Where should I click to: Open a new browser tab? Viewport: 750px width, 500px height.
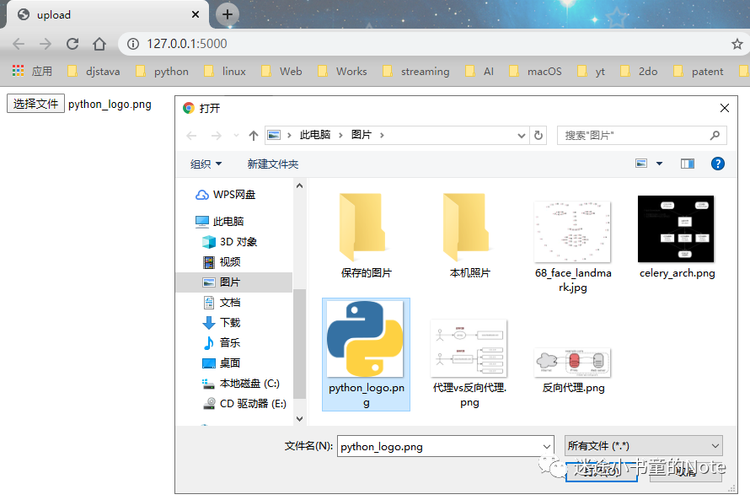pyautogui.click(x=227, y=14)
